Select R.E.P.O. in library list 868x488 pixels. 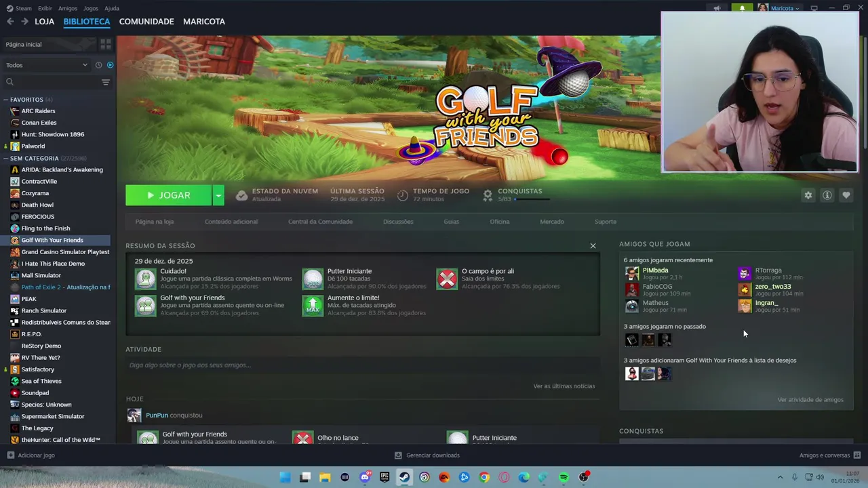(31, 334)
